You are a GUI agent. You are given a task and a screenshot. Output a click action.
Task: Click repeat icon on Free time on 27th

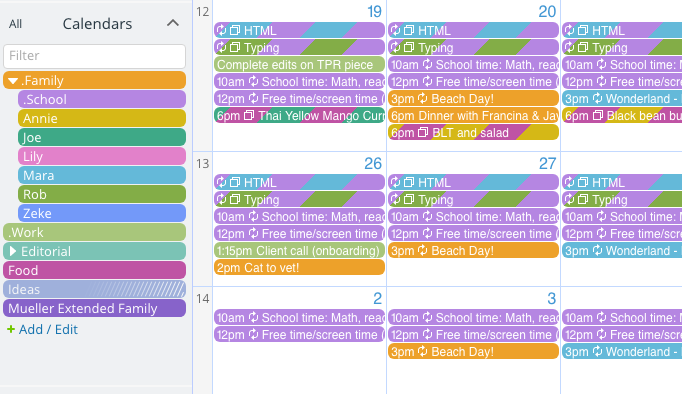[x=428, y=234]
